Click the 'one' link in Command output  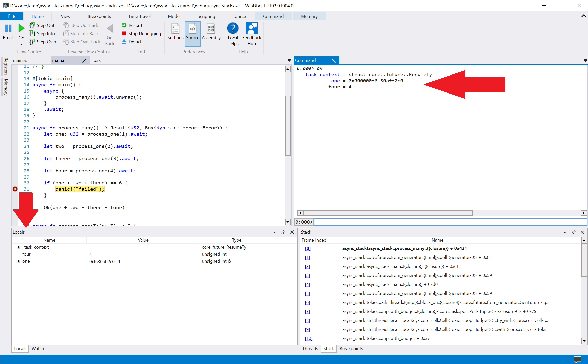pyautogui.click(x=335, y=81)
